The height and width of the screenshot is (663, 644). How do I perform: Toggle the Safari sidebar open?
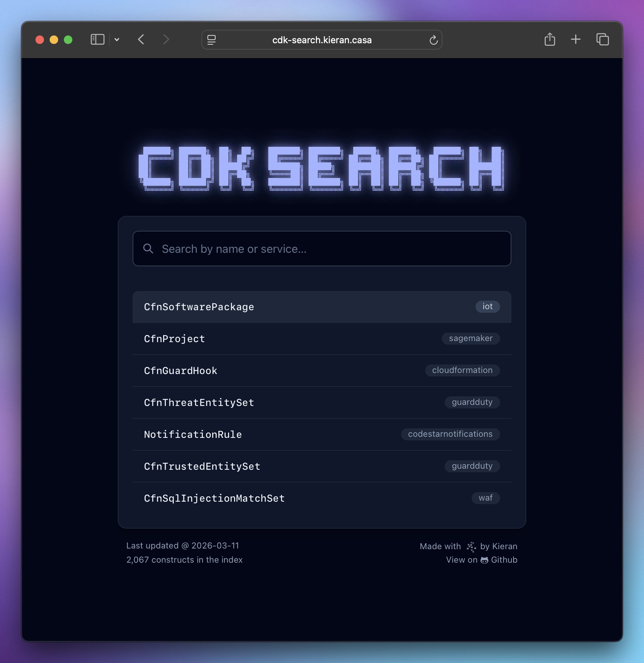(x=98, y=39)
